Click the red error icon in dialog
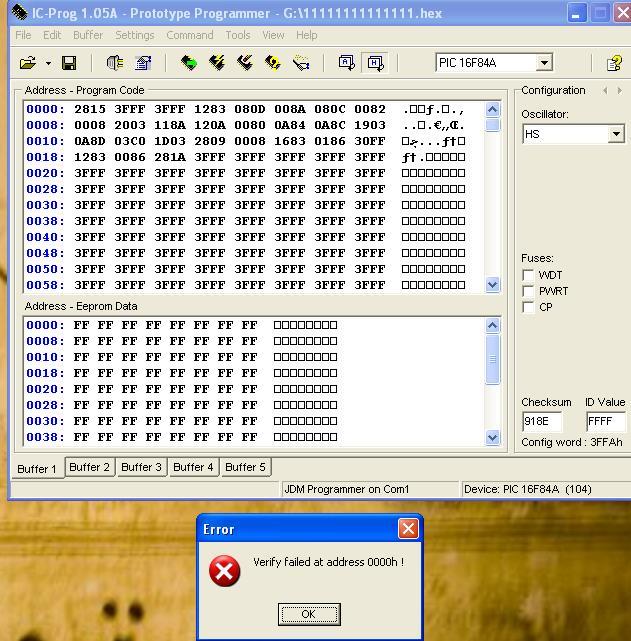This screenshot has width=631, height=641. point(224,571)
